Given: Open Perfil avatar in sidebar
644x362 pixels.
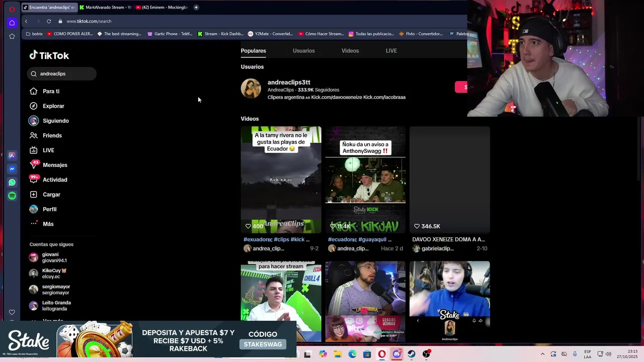Looking at the screenshot, I should tap(33, 209).
